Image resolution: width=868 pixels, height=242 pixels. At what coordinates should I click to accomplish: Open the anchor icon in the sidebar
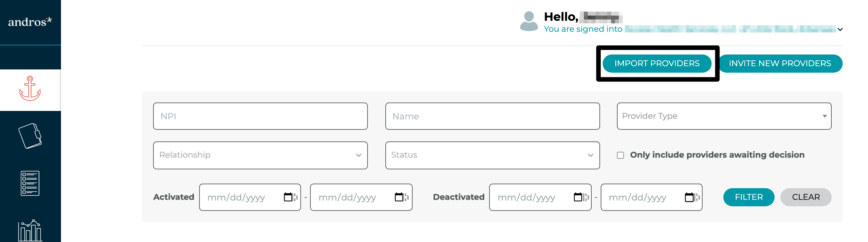[x=30, y=88]
